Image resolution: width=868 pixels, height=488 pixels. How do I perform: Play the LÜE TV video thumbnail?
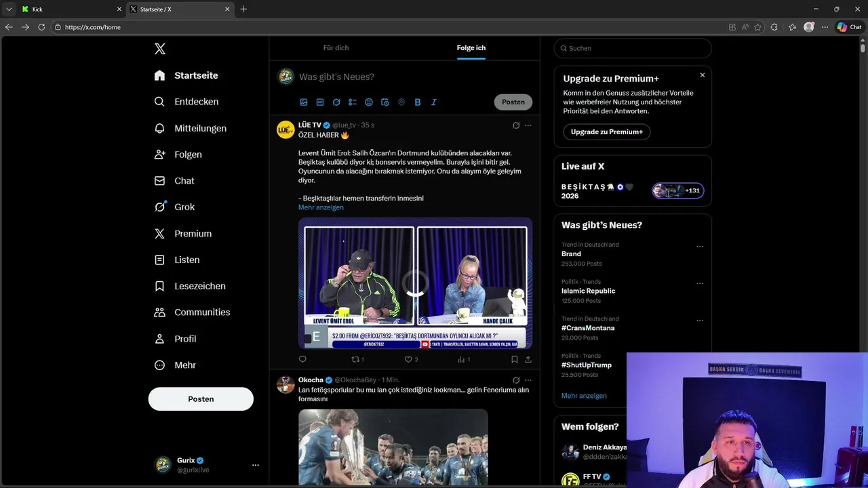415,283
